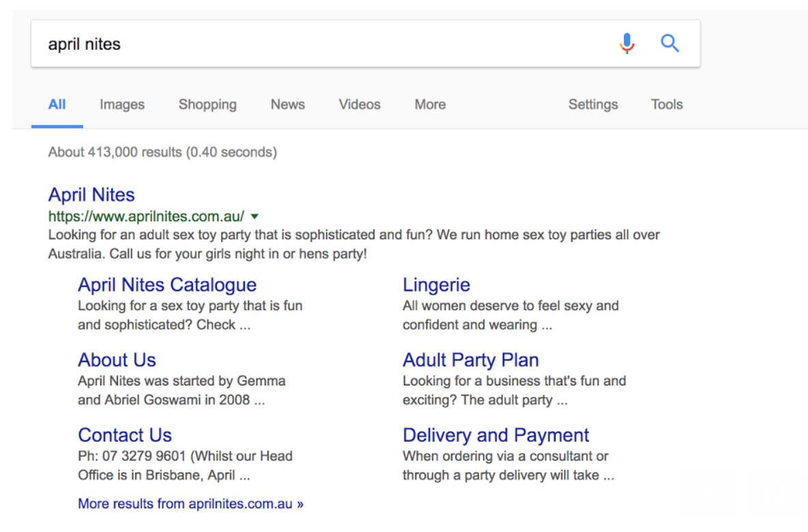808x532 pixels.
Task: Click the snippet 'Looking for an adult sex toy party'
Action: tap(353, 244)
